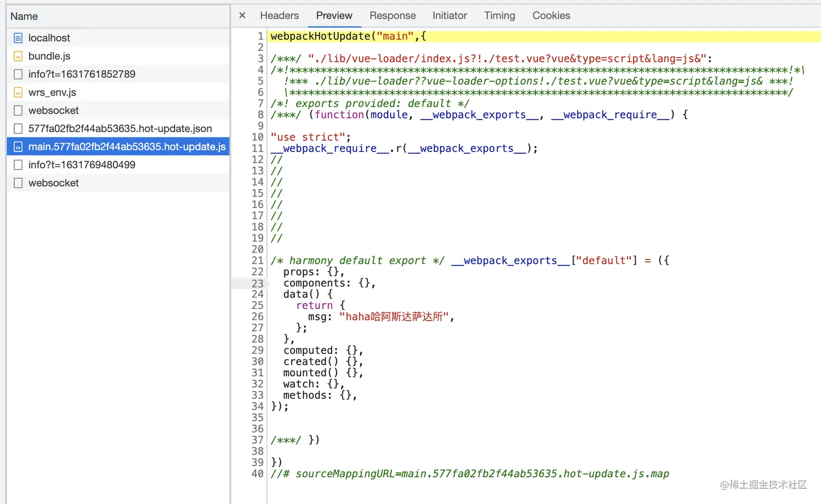Screen dimensions: 821x504
Task: Close the request details pane
Action: 242,16
